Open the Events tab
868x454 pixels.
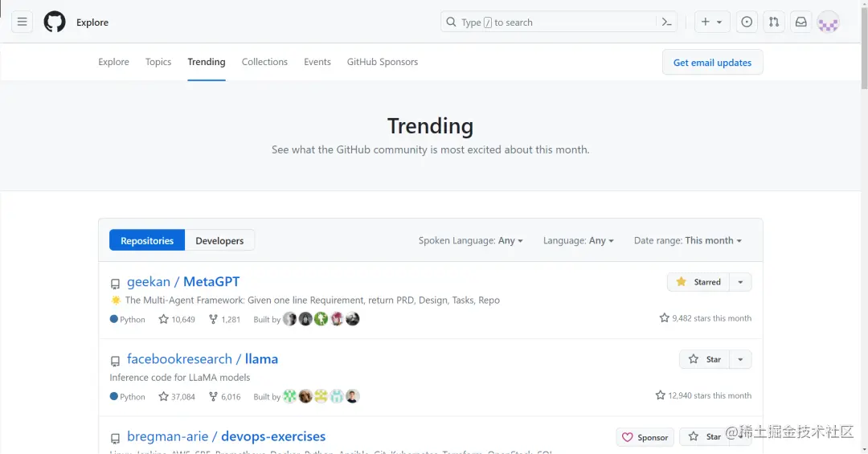(317, 62)
